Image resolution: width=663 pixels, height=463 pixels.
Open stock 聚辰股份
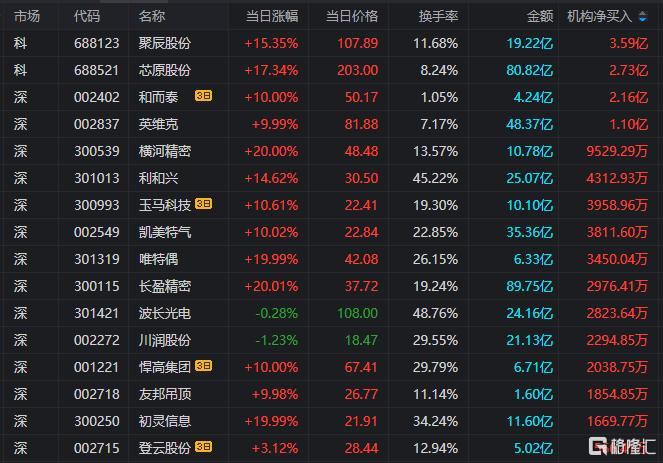coord(165,43)
